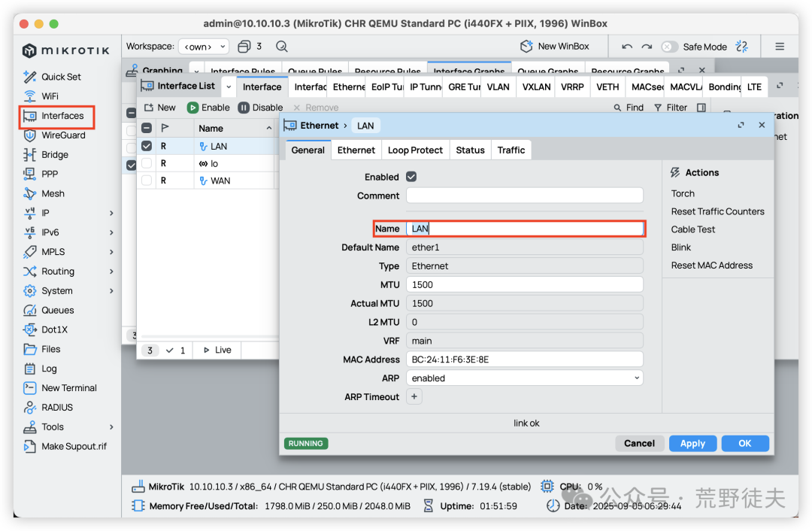The width and height of the screenshot is (812, 531).
Task: Switch to the Traffic tab
Action: click(511, 150)
